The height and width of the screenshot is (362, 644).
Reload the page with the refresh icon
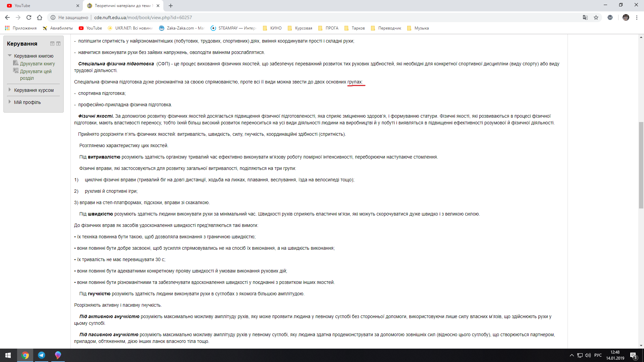[29, 17]
